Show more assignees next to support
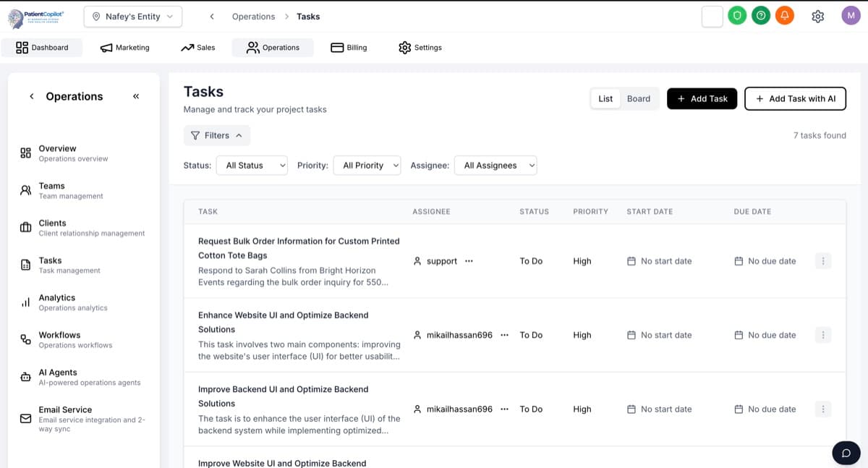This screenshot has width=868, height=468. tap(469, 261)
